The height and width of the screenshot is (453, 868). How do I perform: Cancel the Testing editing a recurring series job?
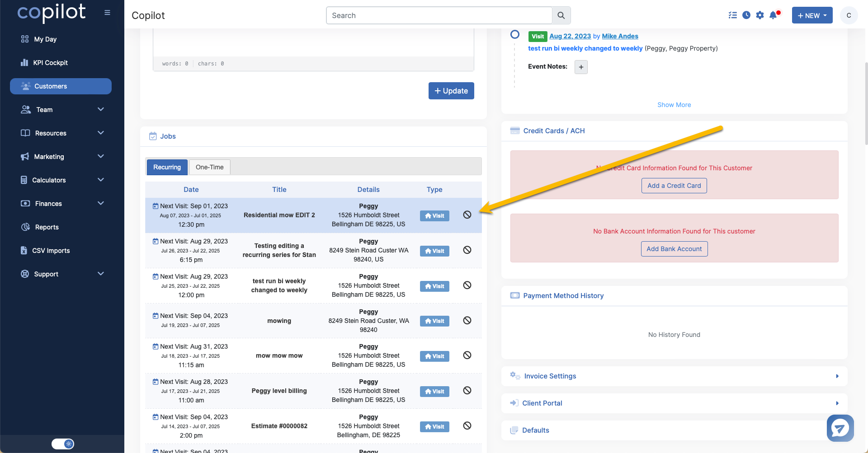point(467,250)
